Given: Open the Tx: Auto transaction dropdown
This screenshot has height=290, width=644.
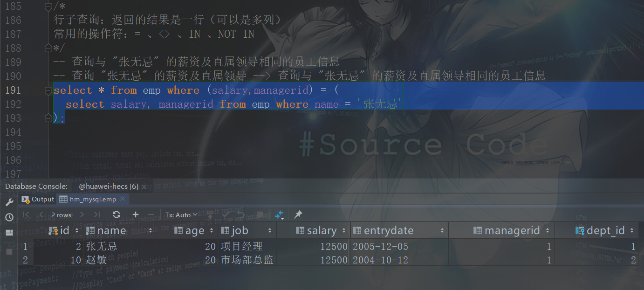Looking at the screenshot, I should [180, 215].
